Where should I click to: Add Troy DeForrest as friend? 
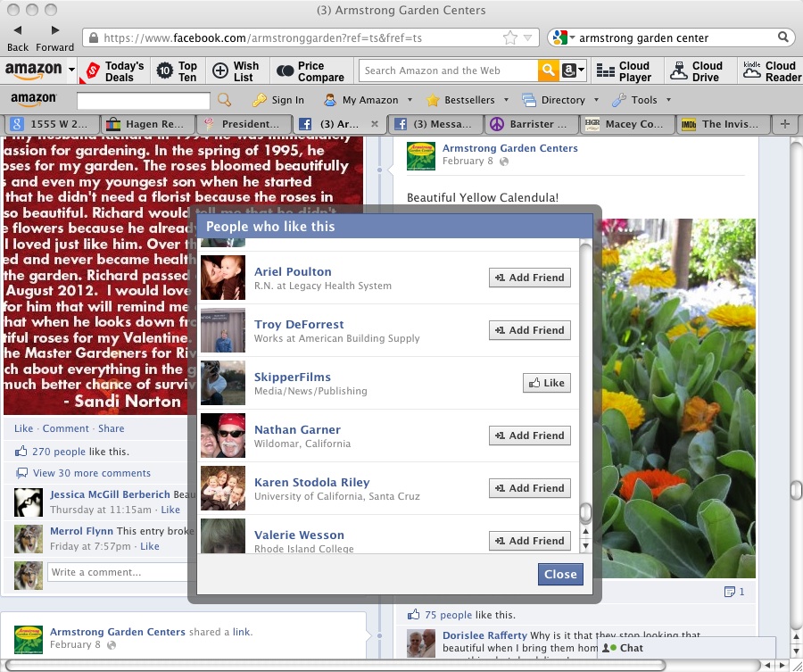[x=529, y=330]
